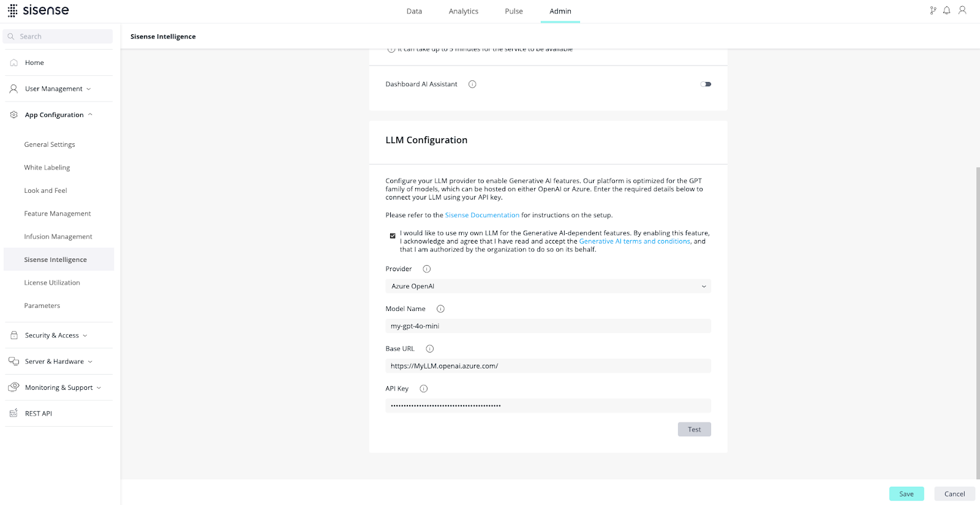Click the API Key info icon
Screen dimensions: 980x505
coord(424,388)
